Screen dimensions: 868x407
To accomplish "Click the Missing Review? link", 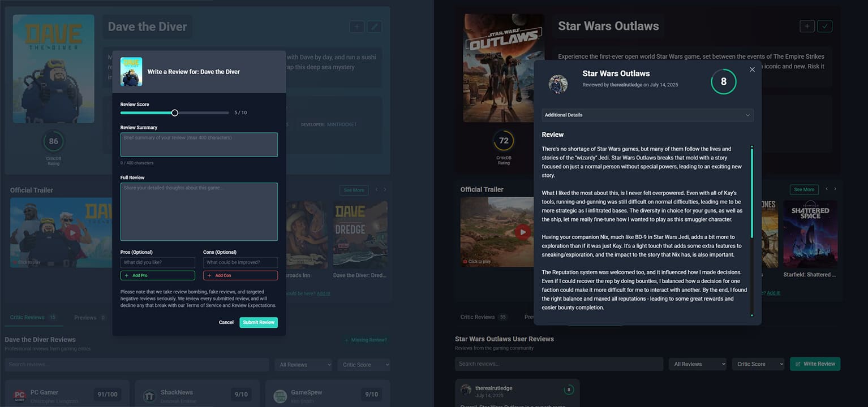I will [366, 340].
